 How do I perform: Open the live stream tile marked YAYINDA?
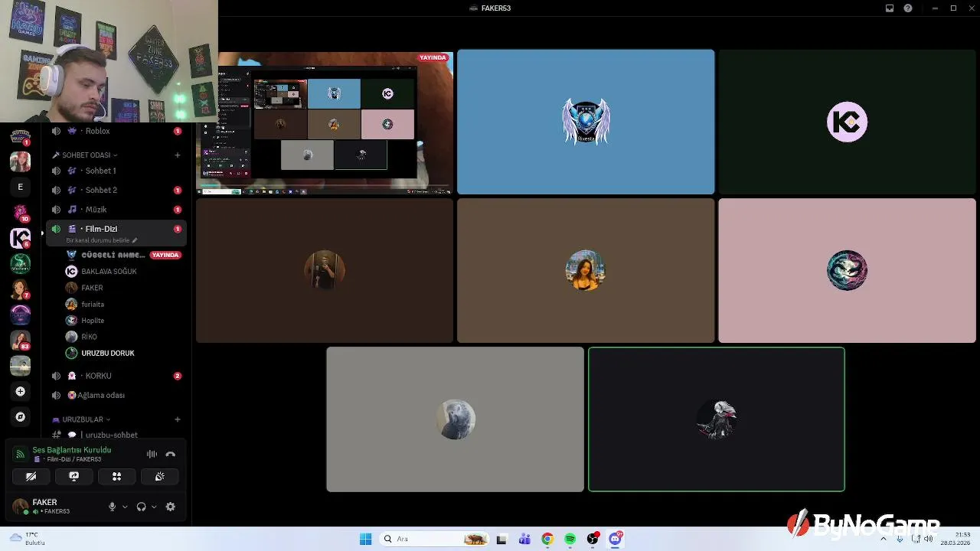(325, 122)
